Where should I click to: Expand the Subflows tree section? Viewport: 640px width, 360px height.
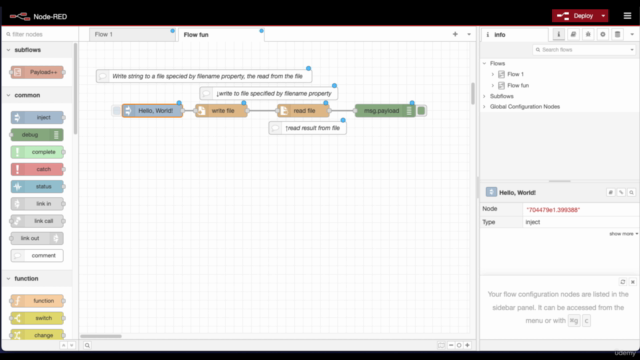(x=484, y=96)
